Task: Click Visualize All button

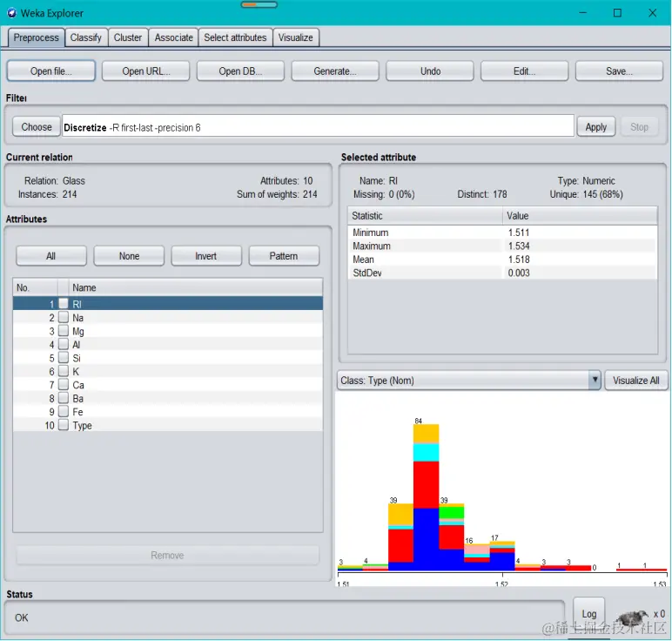Action: [636, 381]
